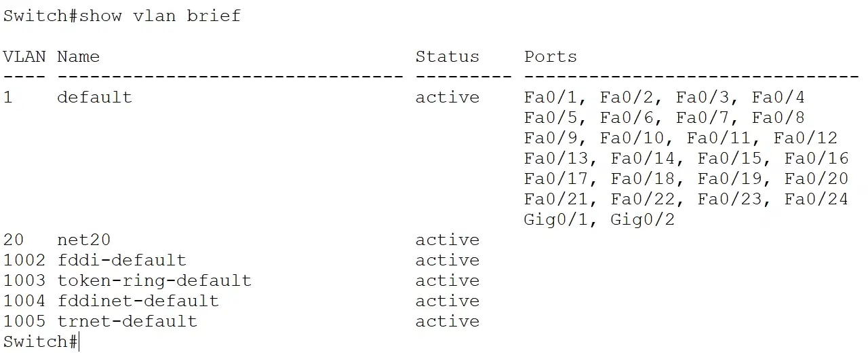Select the Status column header
Screen dimensions: 868x353
coord(448,56)
